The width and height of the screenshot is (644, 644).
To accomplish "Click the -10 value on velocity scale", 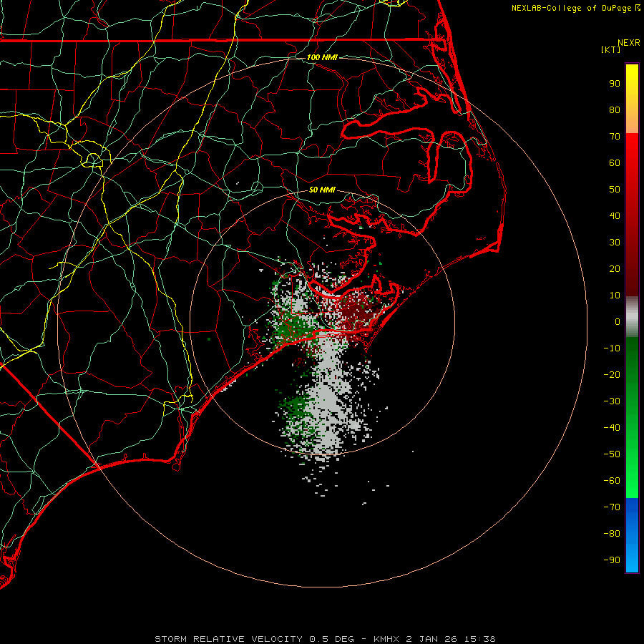I will tap(612, 348).
